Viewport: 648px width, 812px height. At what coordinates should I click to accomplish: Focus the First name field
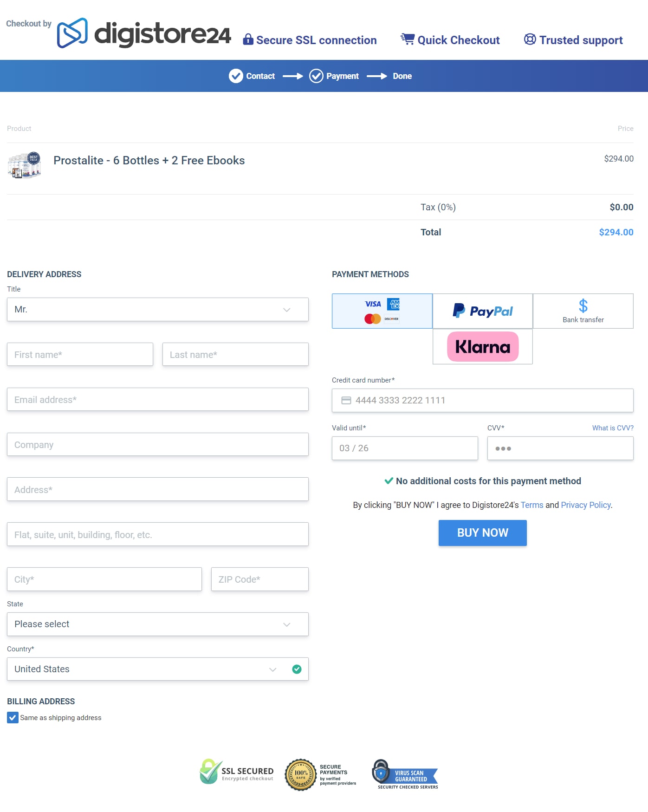click(80, 354)
